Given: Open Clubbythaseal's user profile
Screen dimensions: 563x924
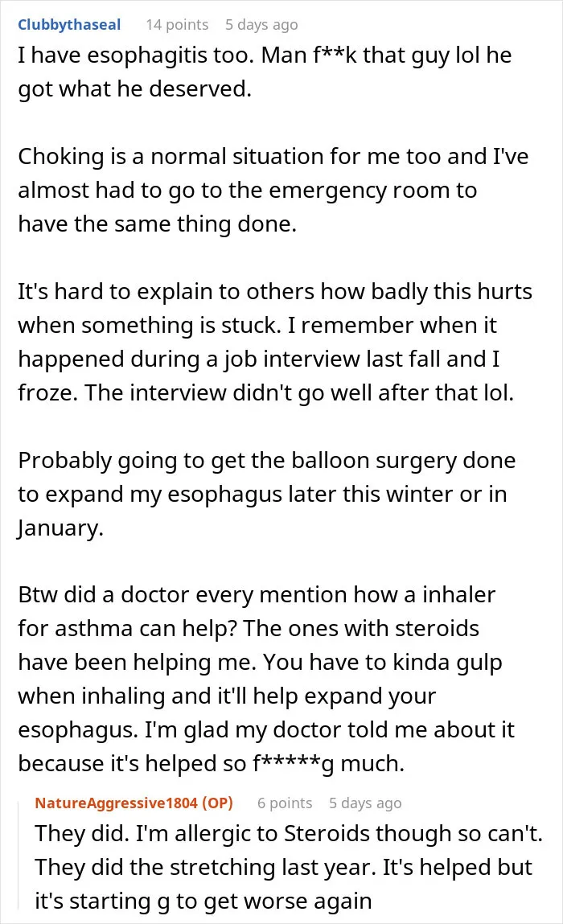Looking at the screenshot, I should pyautogui.click(x=69, y=25).
